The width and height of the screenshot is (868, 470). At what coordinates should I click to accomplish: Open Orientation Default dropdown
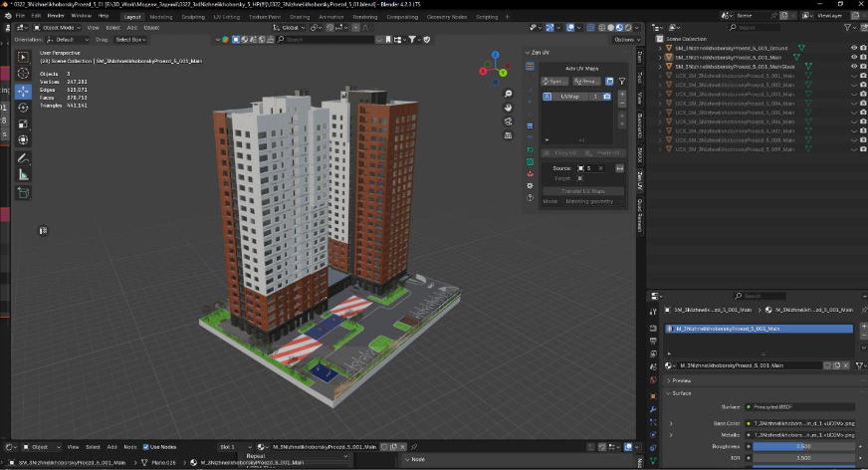tap(68, 40)
